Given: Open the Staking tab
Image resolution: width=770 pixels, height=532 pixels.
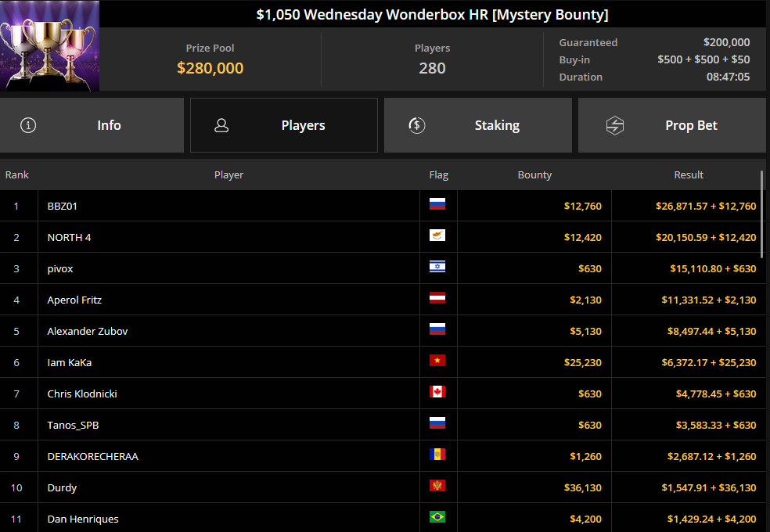Looking at the screenshot, I should (x=478, y=125).
